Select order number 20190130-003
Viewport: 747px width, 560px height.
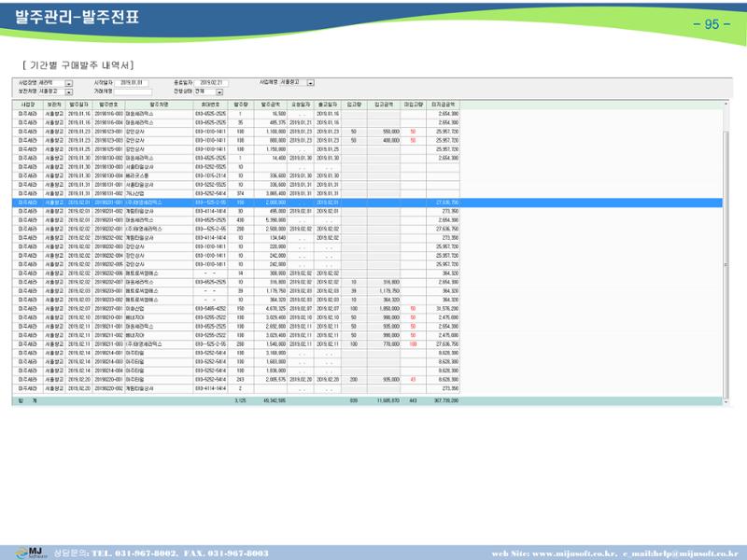pyautogui.click(x=108, y=167)
